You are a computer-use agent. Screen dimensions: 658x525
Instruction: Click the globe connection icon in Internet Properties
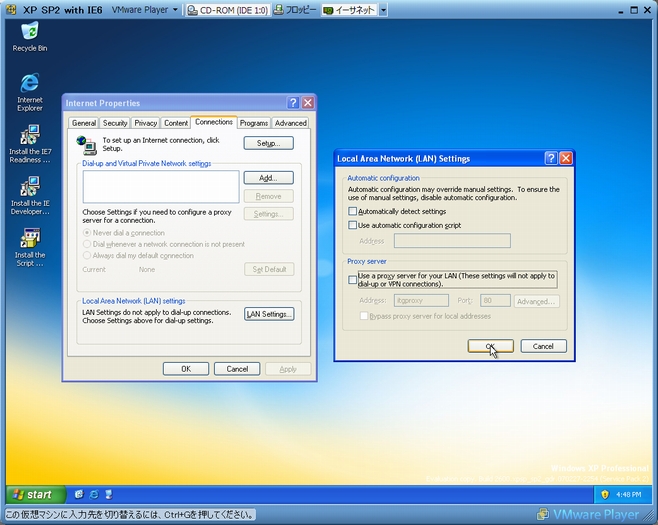(87, 145)
